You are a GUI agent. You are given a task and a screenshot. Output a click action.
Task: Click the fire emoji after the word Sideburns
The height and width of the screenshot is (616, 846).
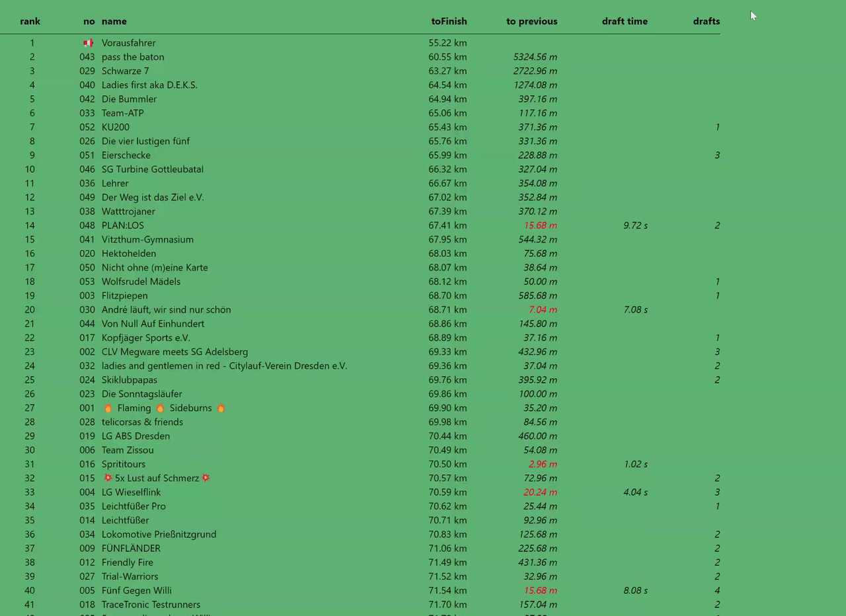tap(221, 408)
